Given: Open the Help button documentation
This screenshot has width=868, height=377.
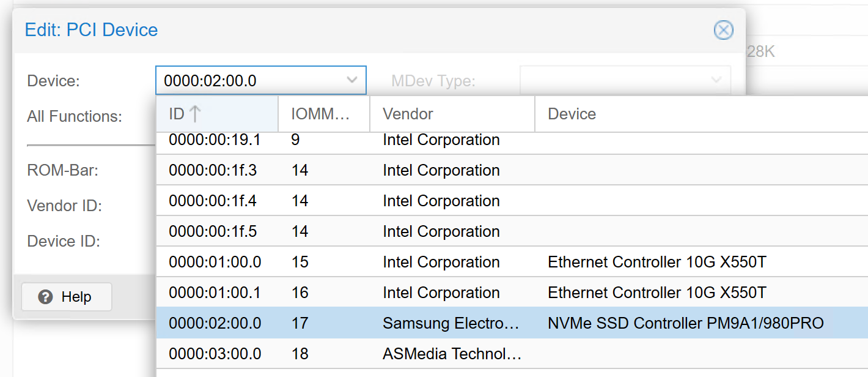Looking at the screenshot, I should click(x=67, y=297).
